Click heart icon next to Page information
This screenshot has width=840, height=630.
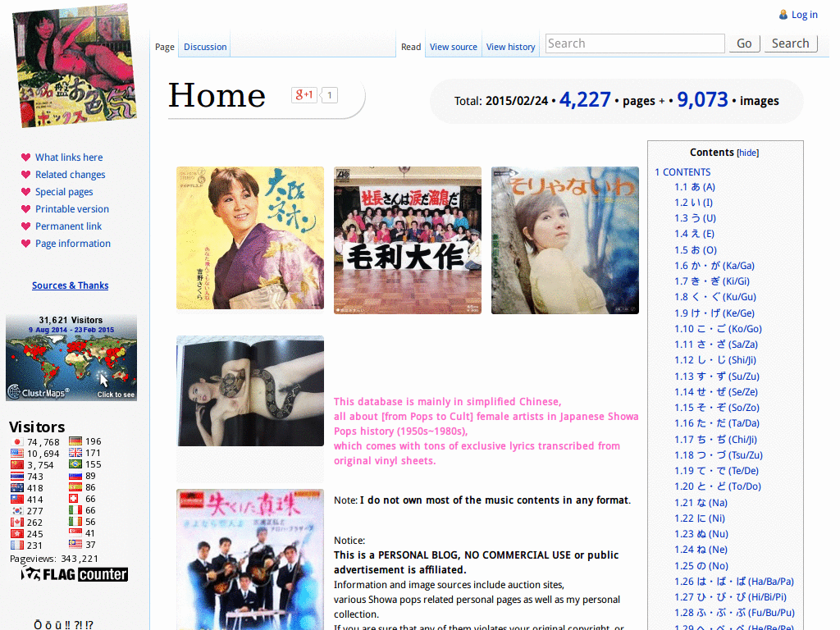click(x=25, y=243)
